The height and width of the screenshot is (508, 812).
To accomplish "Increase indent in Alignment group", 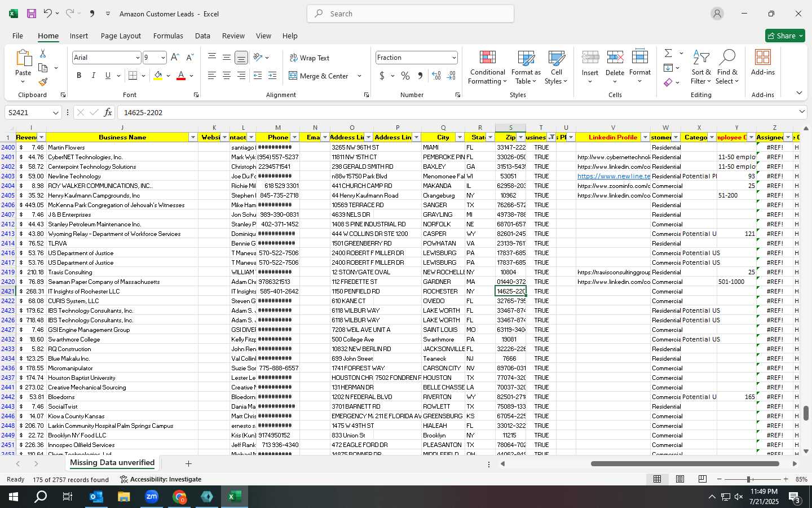I will tap(272, 76).
